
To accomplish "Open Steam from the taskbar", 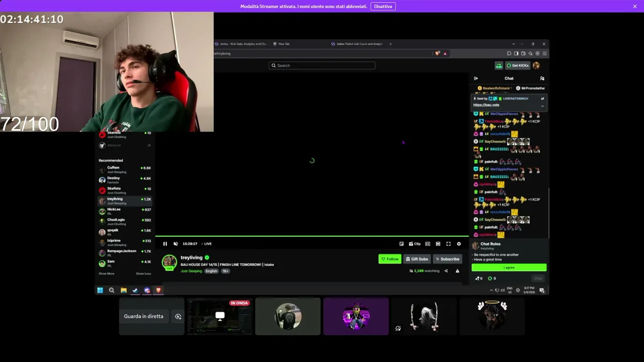I will click(135, 290).
